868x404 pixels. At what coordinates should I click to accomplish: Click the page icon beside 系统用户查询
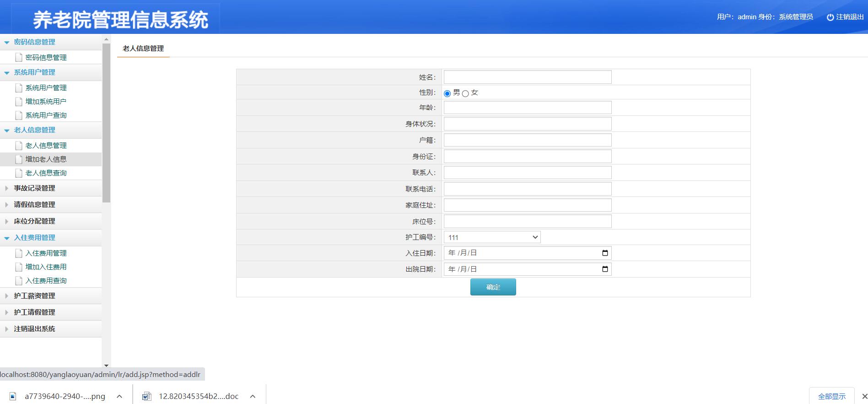tap(19, 115)
